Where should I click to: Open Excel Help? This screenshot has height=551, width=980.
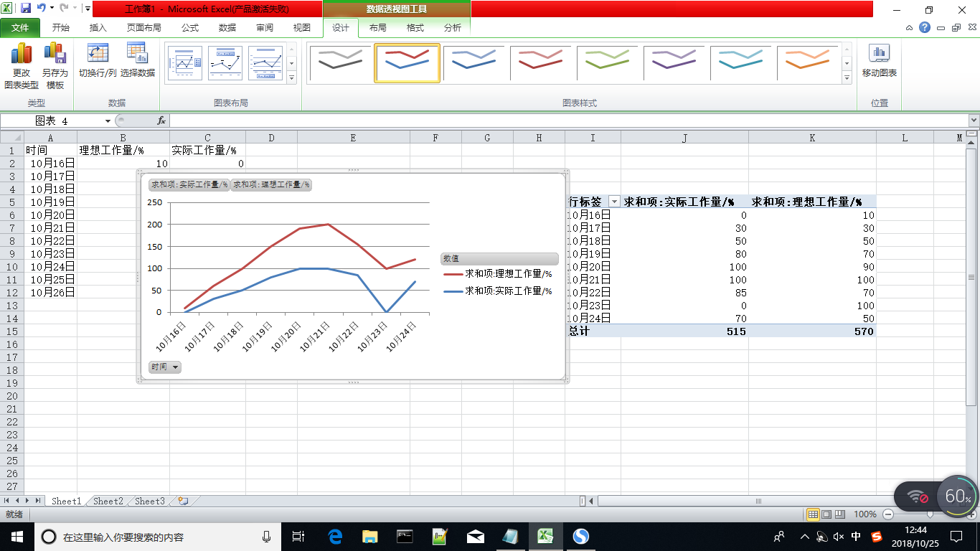(925, 28)
